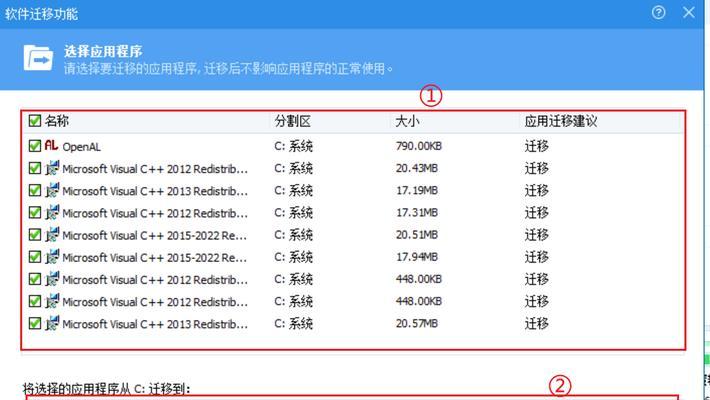Select Visual C++ 2012 name in 20.43MB row
The width and height of the screenshot is (710, 400).
155,169
